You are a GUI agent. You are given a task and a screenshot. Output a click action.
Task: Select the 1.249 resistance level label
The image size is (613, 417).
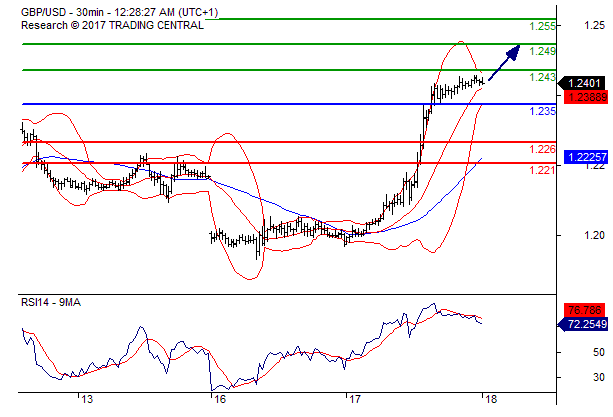pyautogui.click(x=542, y=51)
